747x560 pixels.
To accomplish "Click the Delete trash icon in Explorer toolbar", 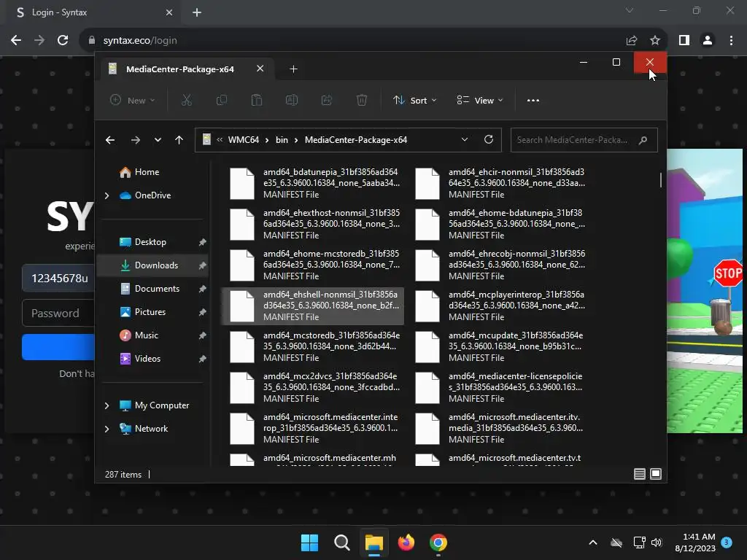I will pos(362,100).
